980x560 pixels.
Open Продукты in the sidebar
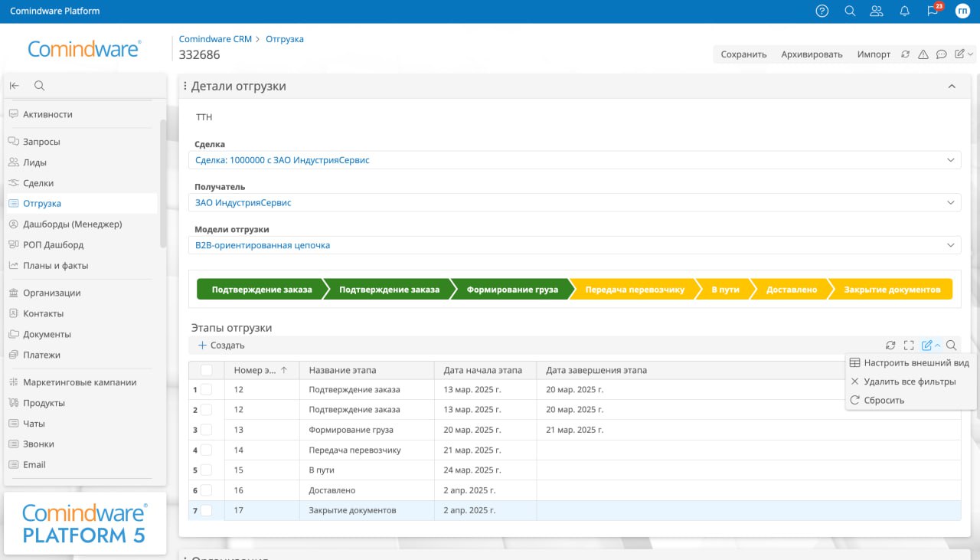click(x=44, y=403)
